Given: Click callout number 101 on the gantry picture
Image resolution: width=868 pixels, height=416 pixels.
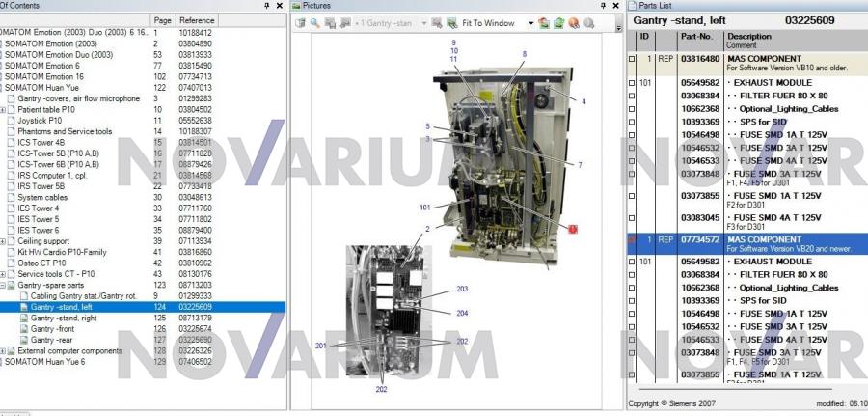Looking at the screenshot, I should point(424,207).
